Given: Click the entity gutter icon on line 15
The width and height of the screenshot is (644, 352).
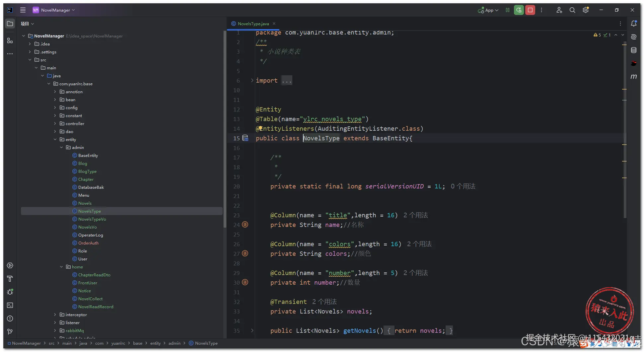Looking at the screenshot, I should [x=245, y=138].
